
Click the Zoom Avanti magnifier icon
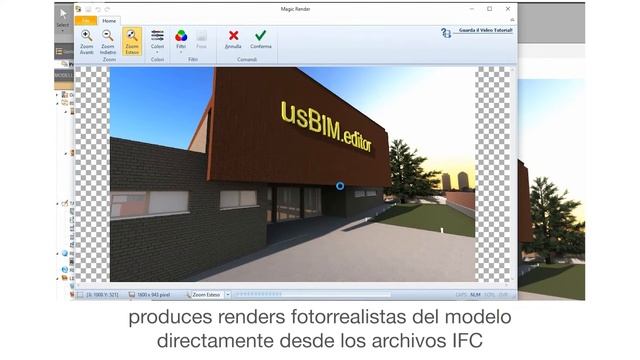point(86,36)
